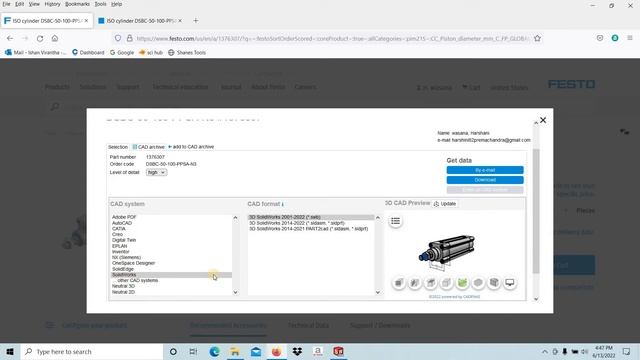The image size is (640, 360).
Task: Select 3D SolidWorks 2001-2022 format entry
Action: (x=311, y=217)
